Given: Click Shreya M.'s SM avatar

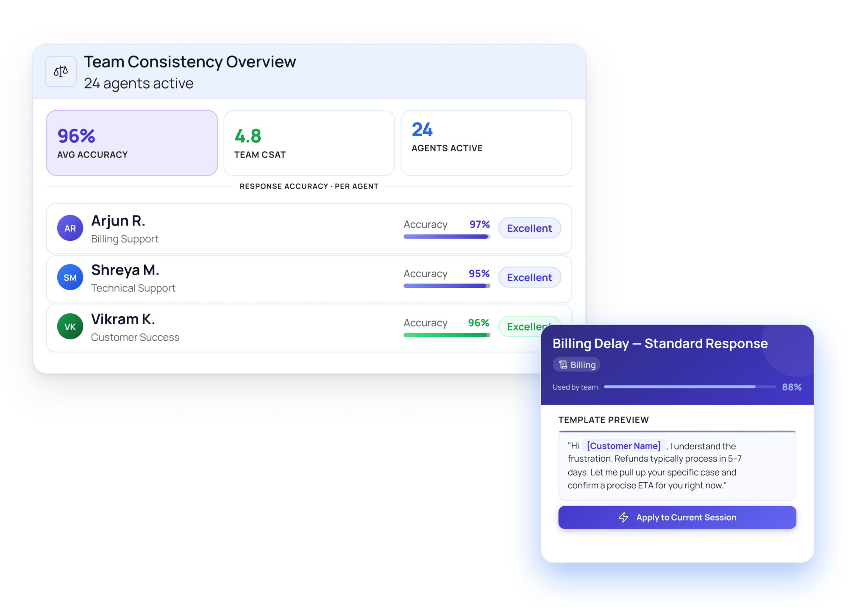Looking at the screenshot, I should click(x=70, y=277).
